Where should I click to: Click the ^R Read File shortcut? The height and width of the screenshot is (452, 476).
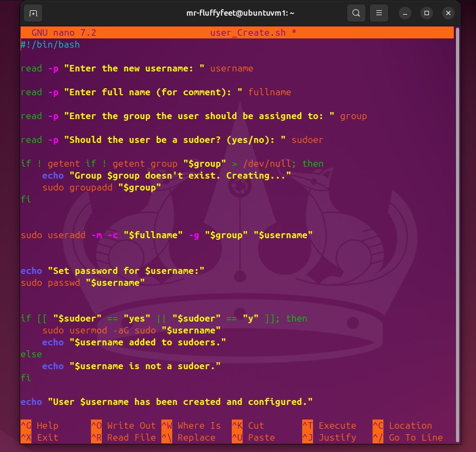coord(123,437)
